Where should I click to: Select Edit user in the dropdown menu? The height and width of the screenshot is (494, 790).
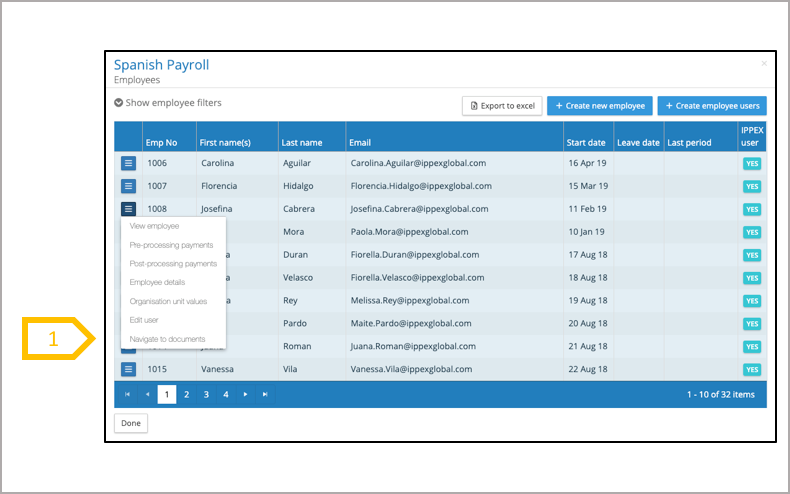point(144,320)
